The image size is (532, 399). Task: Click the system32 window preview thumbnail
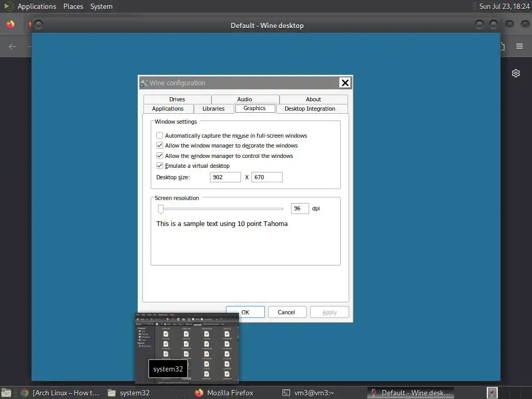coord(187,349)
